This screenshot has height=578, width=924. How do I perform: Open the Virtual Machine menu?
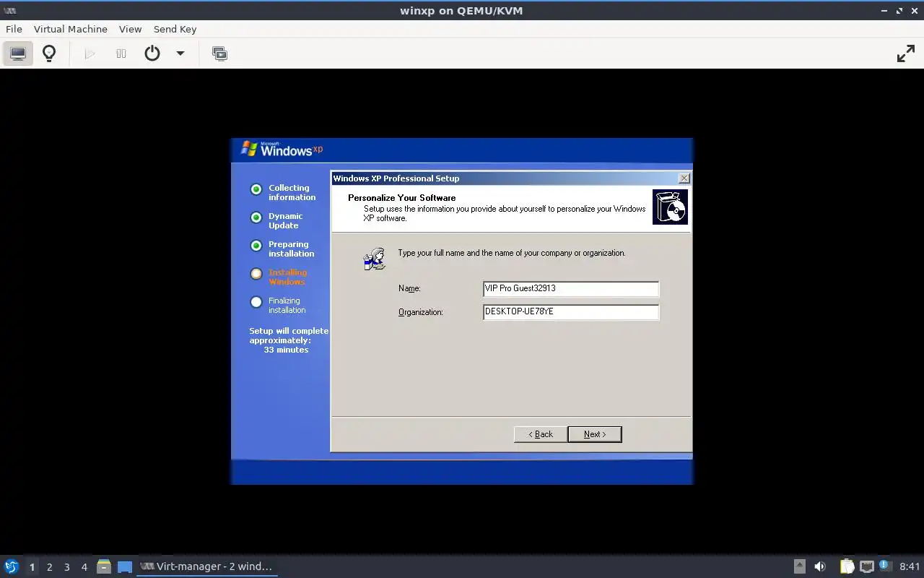coord(71,29)
